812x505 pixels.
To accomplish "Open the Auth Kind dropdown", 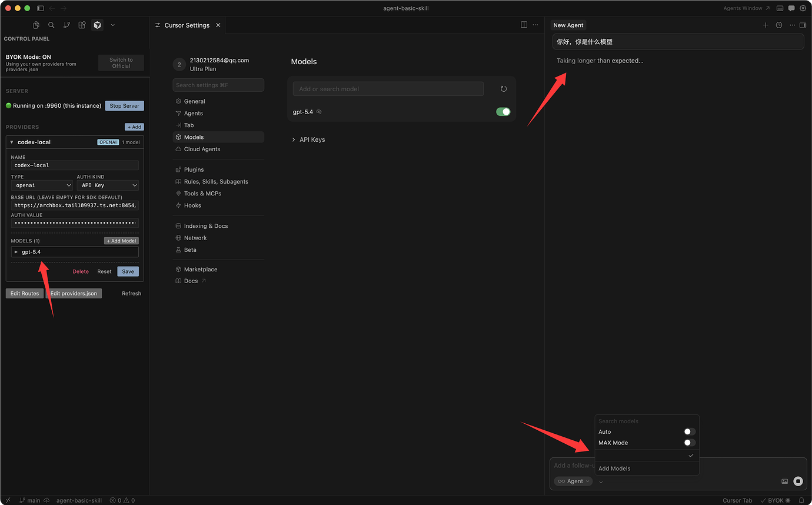I will click(x=108, y=185).
